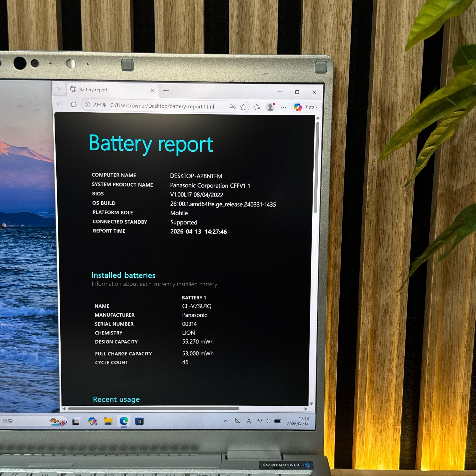Screen dimensions: 476x476
Task: Open a new browser tab
Action: point(166,91)
